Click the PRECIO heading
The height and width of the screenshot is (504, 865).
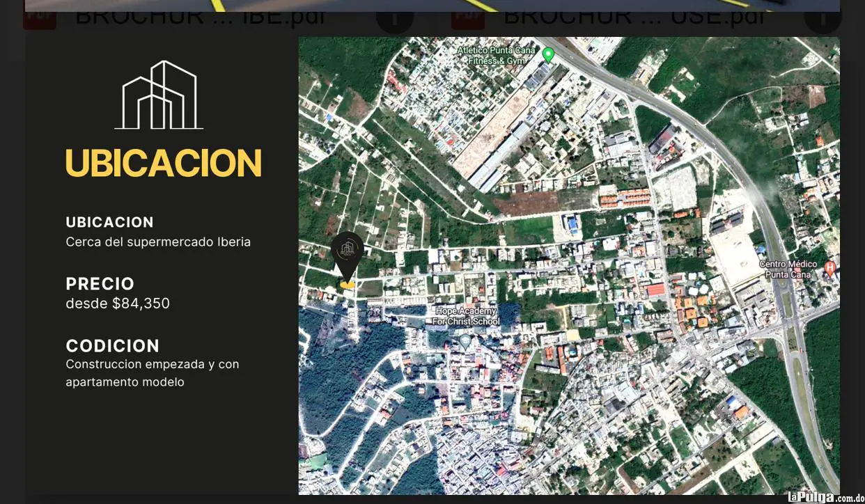[x=100, y=283]
